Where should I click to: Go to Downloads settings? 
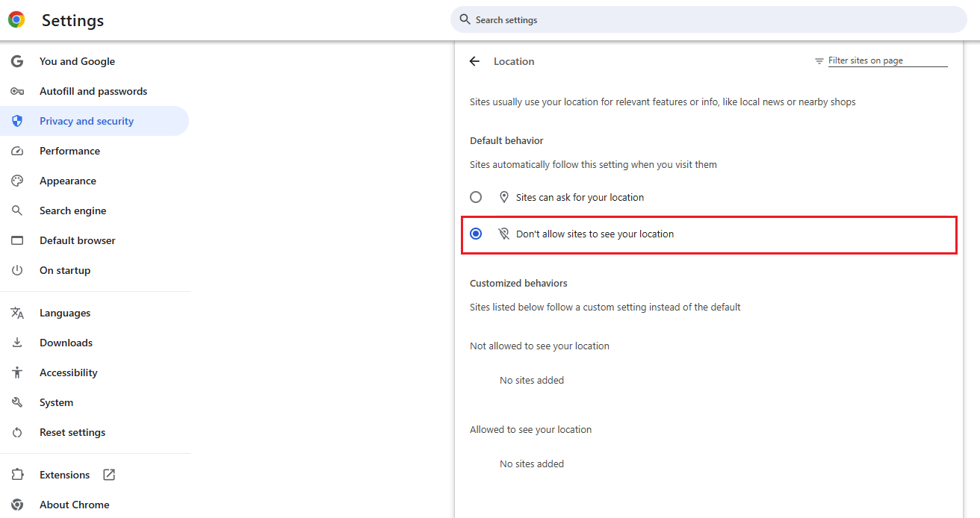[66, 343]
